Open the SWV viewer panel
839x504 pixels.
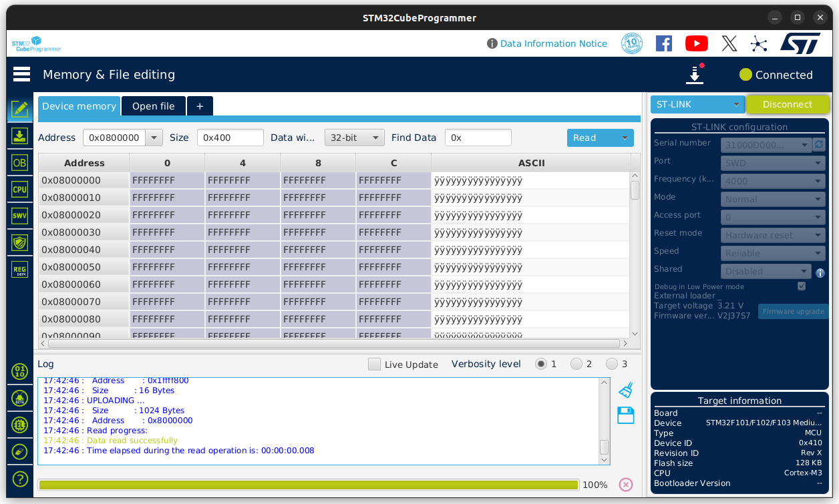coord(20,216)
